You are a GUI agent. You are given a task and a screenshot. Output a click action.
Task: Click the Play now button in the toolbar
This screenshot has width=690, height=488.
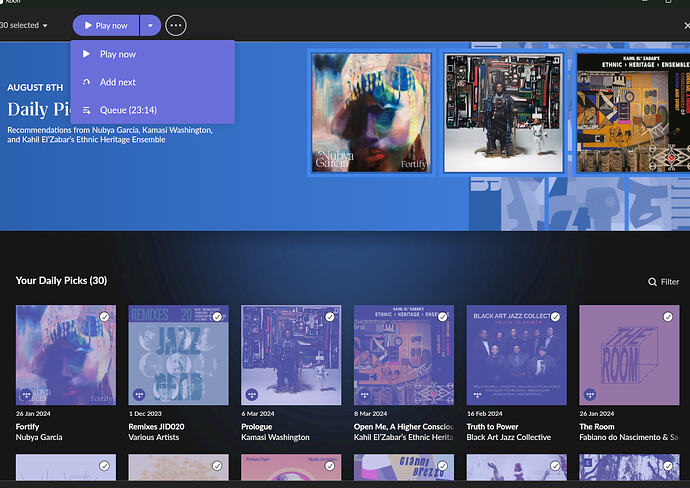point(106,26)
